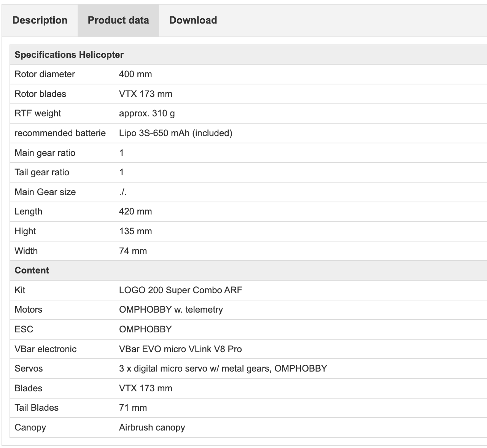Click the Rotor diameter 400 mm value

point(135,74)
